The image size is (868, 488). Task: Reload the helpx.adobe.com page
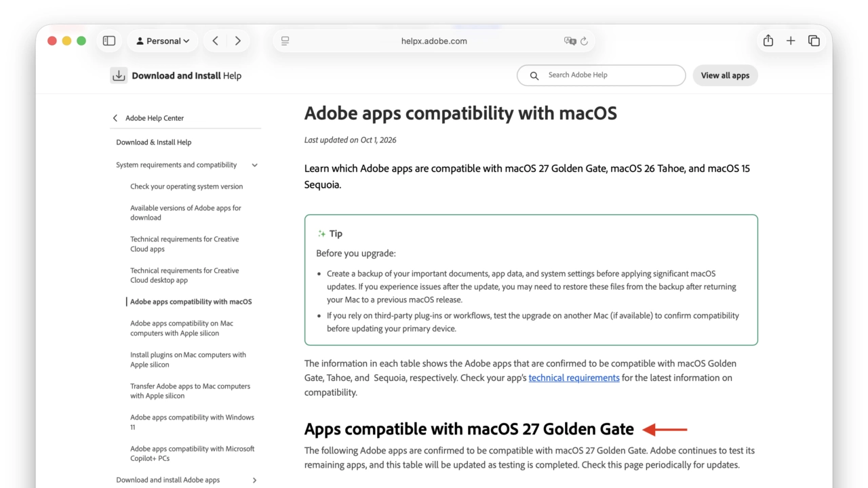pyautogui.click(x=584, y=41)
